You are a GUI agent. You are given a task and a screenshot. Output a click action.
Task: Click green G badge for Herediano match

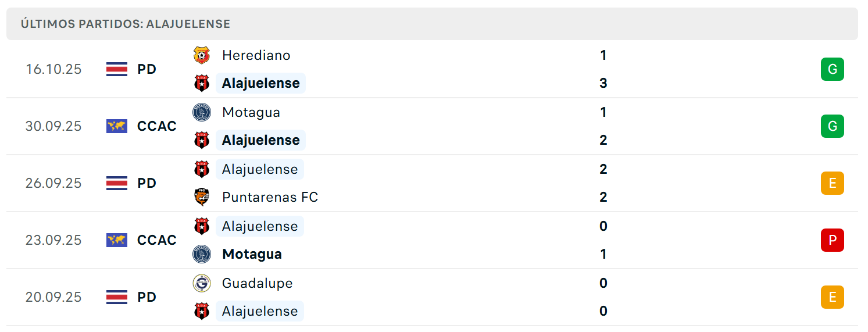click(832, 69)
